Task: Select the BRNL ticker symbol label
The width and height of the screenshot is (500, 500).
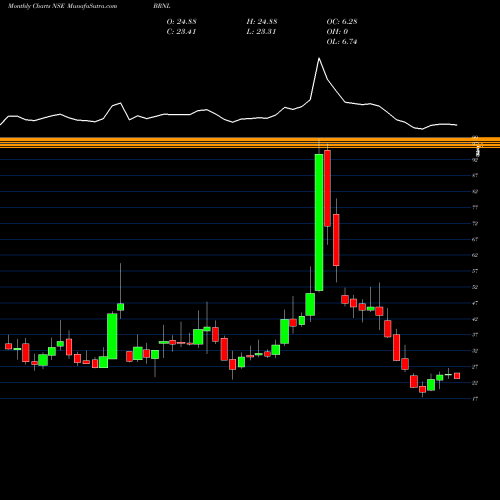Action: pos(163,6)
